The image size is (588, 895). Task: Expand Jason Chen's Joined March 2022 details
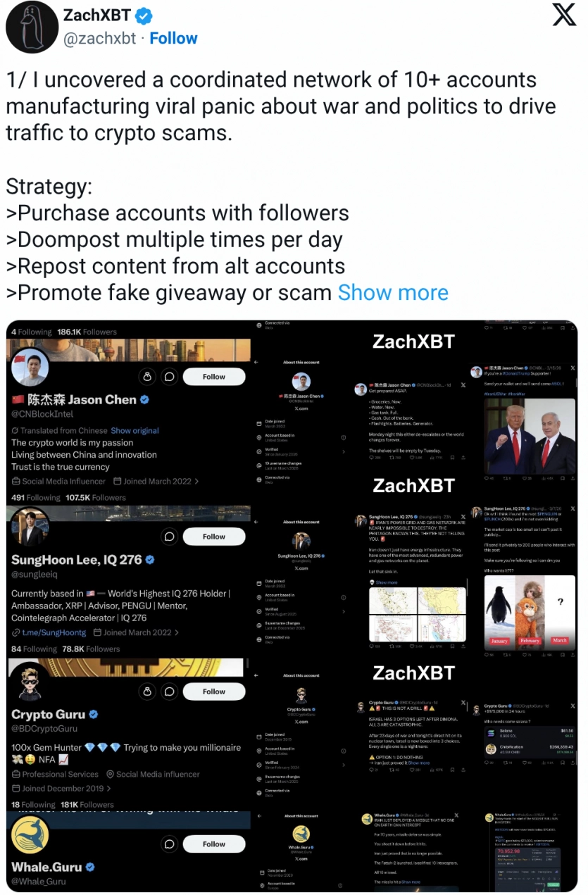tap(161, 482)
